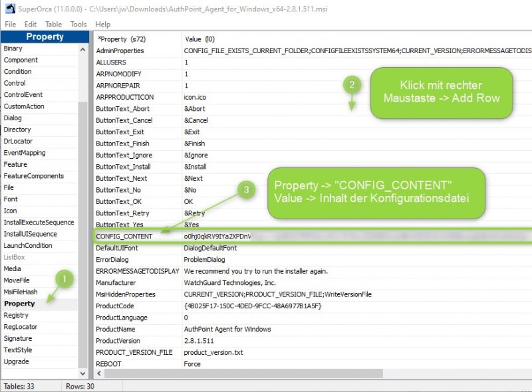Open the Table menu
The image size is (532, 392).
point(53,23)
